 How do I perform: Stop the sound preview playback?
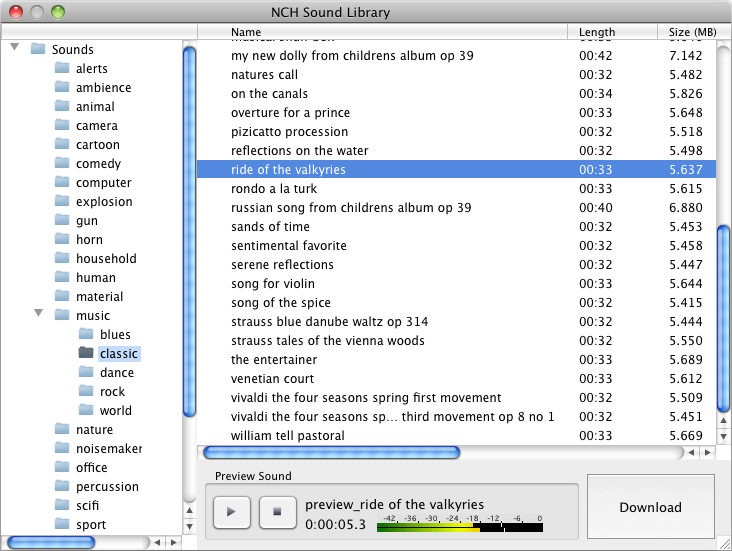pos(277,511)
